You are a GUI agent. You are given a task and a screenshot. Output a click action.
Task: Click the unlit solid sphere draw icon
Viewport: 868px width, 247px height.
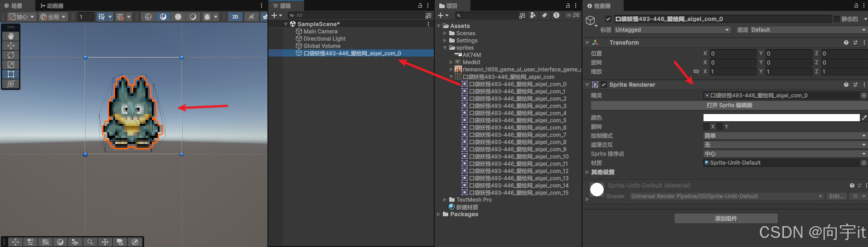pyautogui.click(x=178, y=17)
